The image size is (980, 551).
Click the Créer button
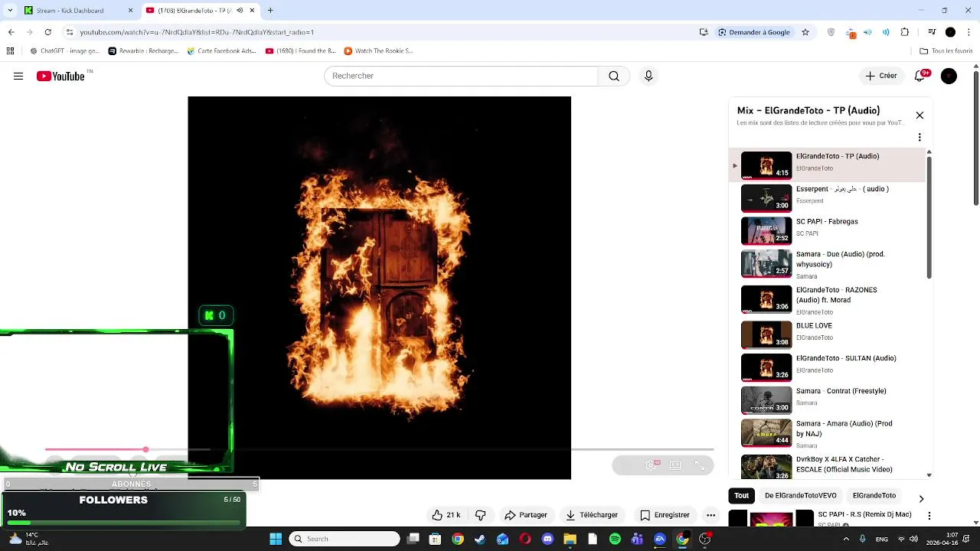tap(881, 76)
